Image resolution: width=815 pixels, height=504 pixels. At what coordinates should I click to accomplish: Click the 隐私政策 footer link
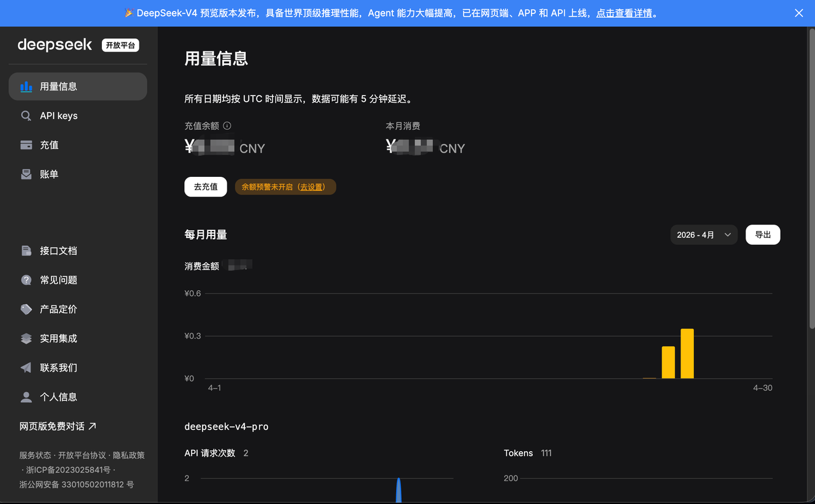(x=129, y=455)
